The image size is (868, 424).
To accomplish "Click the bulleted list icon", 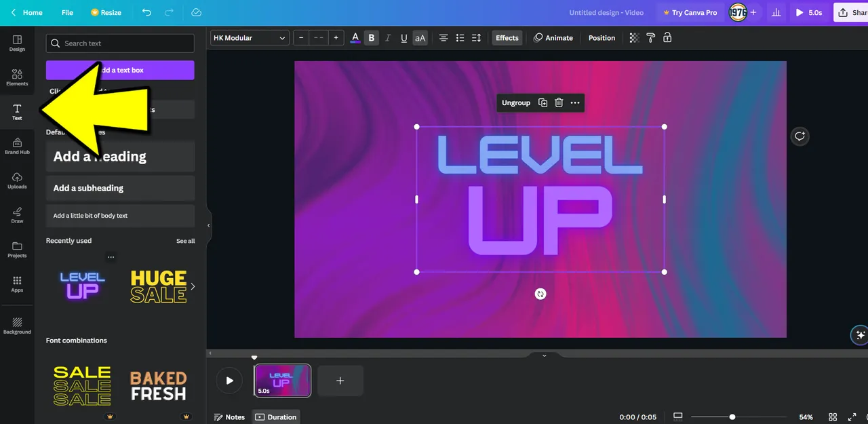I will click(x=460, y=38).
